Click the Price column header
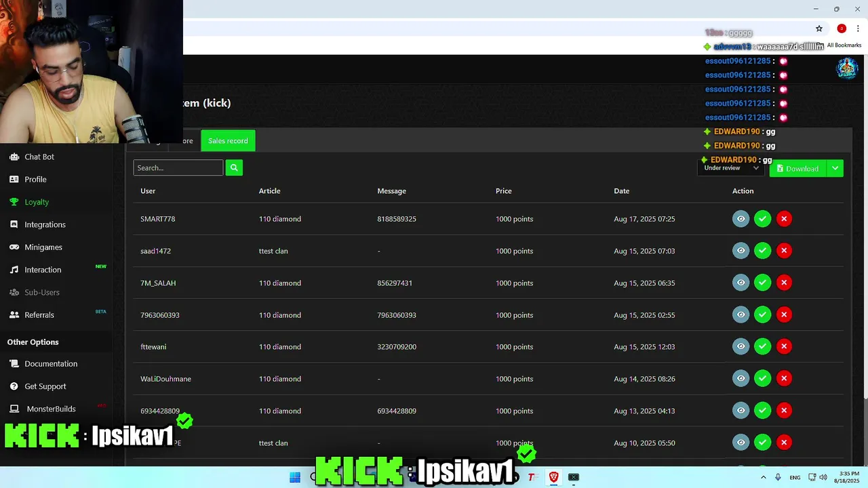Screen dimensions: 868x488 (503, 191)
